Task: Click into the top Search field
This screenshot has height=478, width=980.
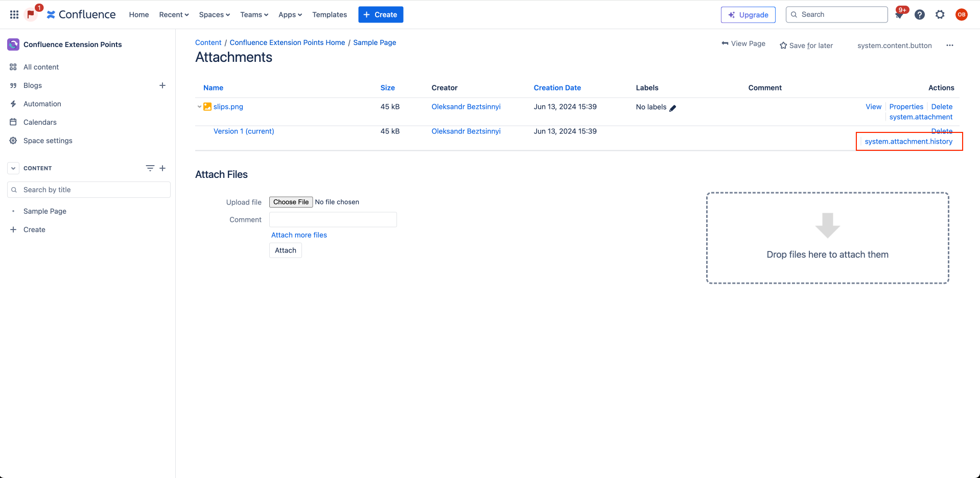Action: [836, 14]
